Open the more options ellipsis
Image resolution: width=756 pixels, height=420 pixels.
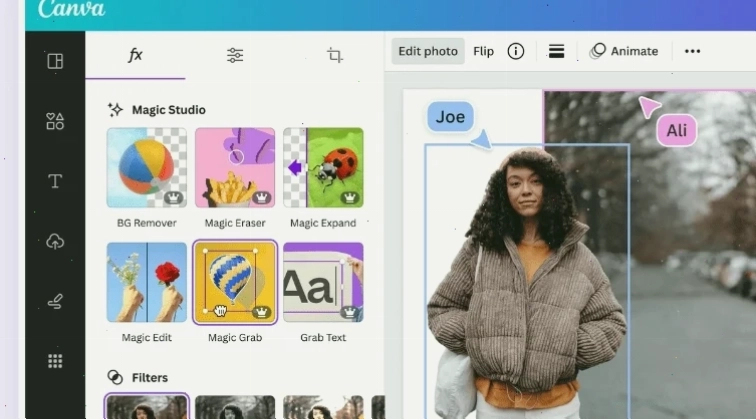692,51
